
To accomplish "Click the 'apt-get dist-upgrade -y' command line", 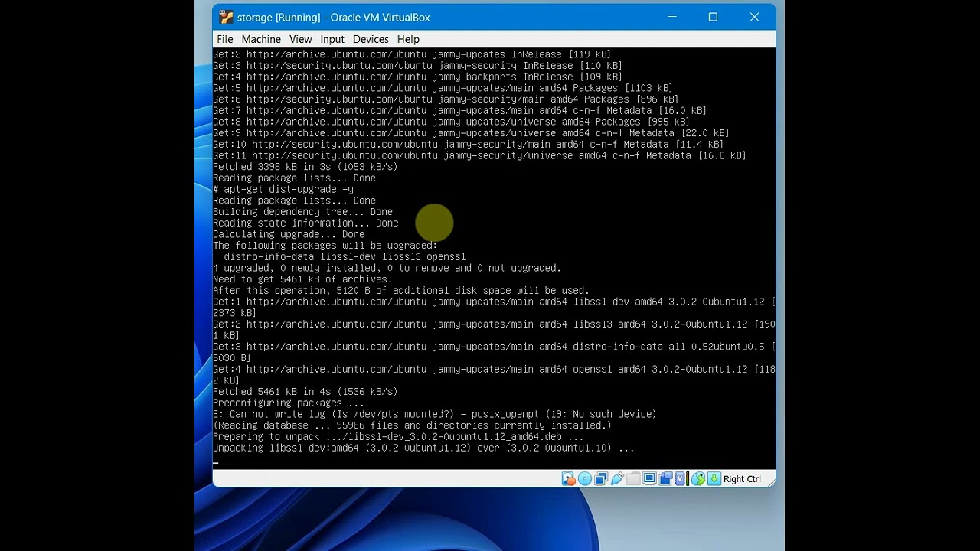I will [x=283, y=189].
